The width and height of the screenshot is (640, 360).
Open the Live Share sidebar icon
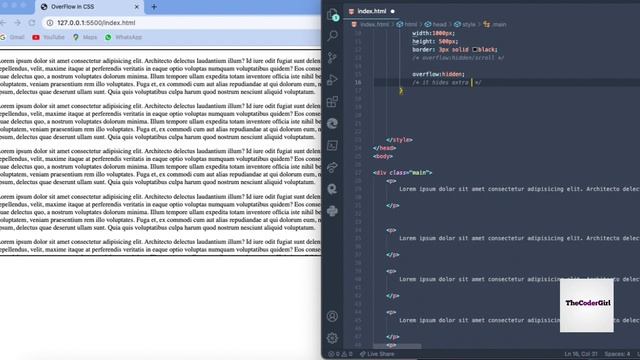pos(332,167)
